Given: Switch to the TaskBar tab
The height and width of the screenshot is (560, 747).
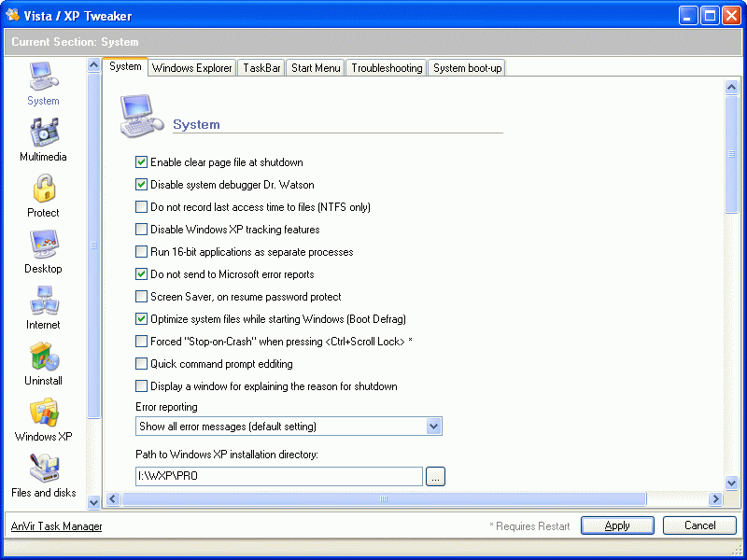Looking at the screenshot, I should point(261,68).
